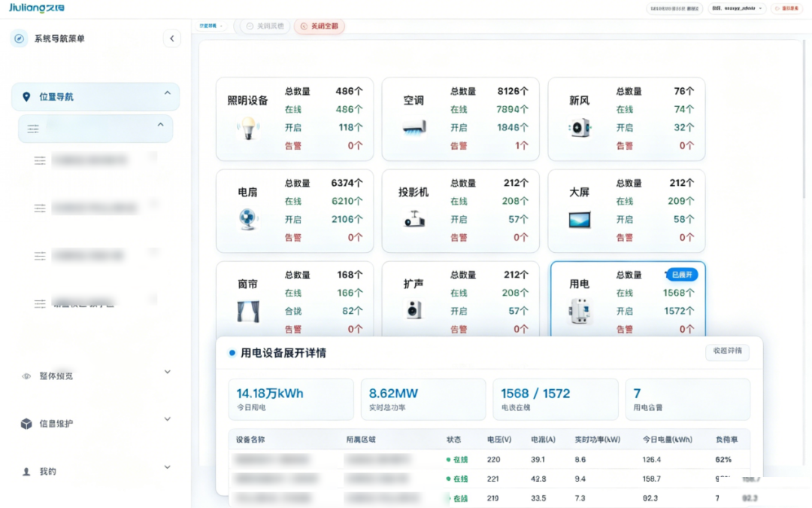Click the curtain icon in 窗帘 card
The height and width of the screenshot is (508, 812).
click(248, 312)
